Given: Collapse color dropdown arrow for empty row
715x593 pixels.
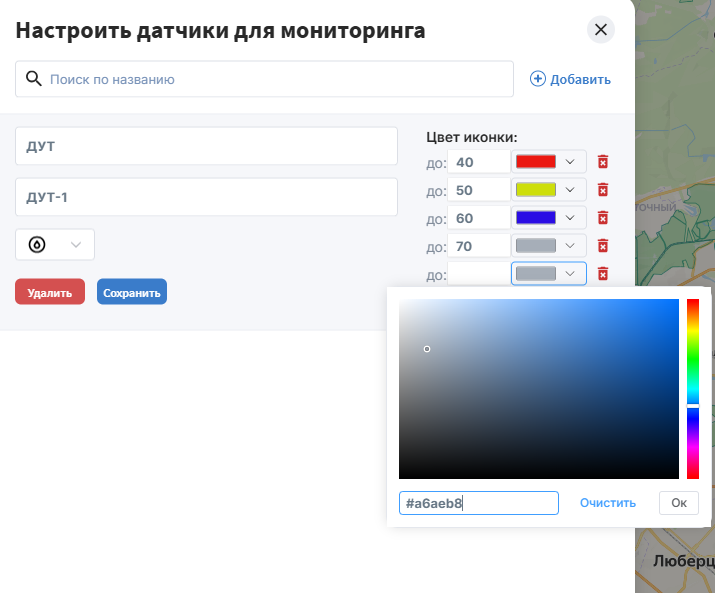Looking at the screenshot, I should (570, 274).
